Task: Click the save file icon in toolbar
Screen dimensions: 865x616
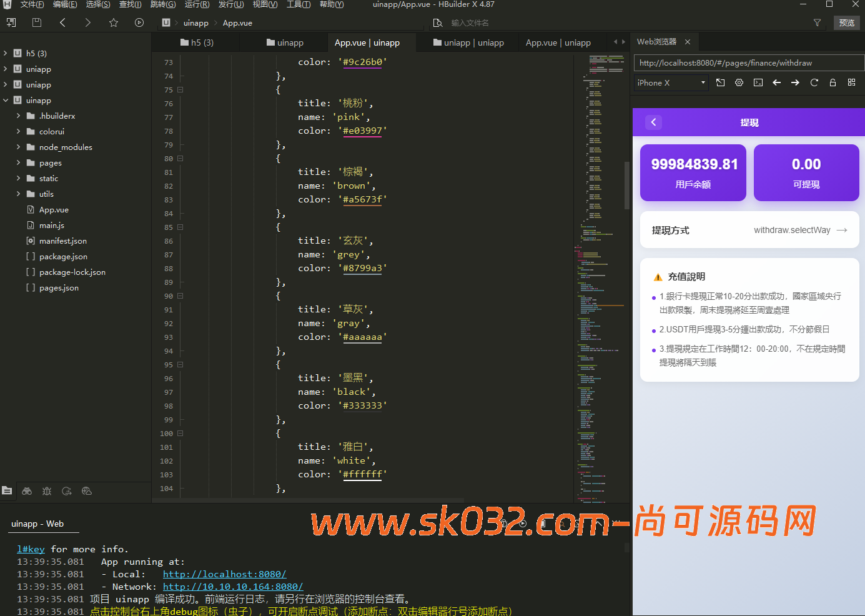Action: click(x=37, y=22)
